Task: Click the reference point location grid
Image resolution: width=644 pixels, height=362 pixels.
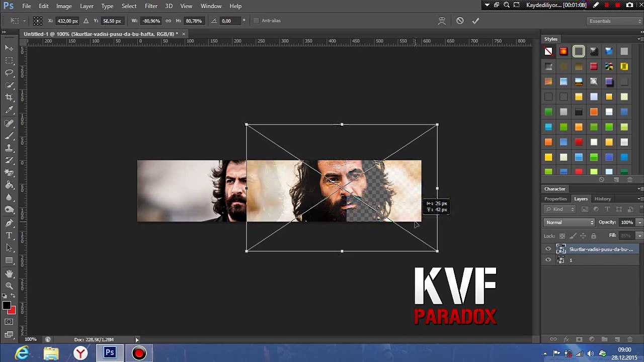Action: tap(38, 21)
